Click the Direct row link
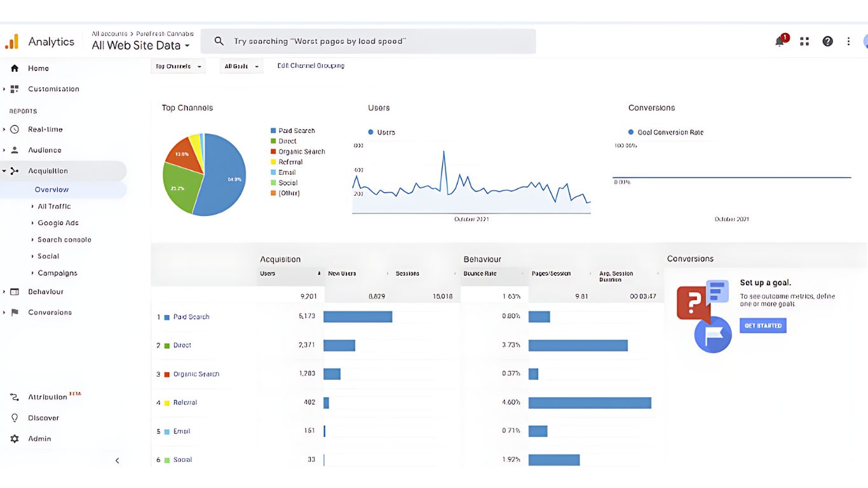868x488 pixels. click(182, 345)
